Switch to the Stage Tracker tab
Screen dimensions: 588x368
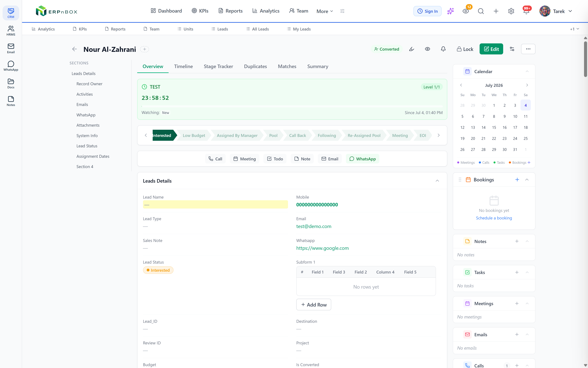click(218, 66)
